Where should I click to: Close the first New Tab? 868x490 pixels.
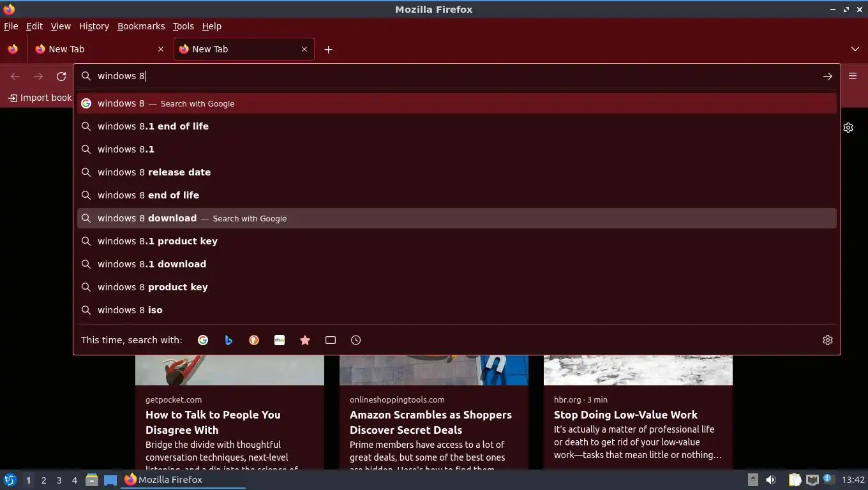[161, 49]
